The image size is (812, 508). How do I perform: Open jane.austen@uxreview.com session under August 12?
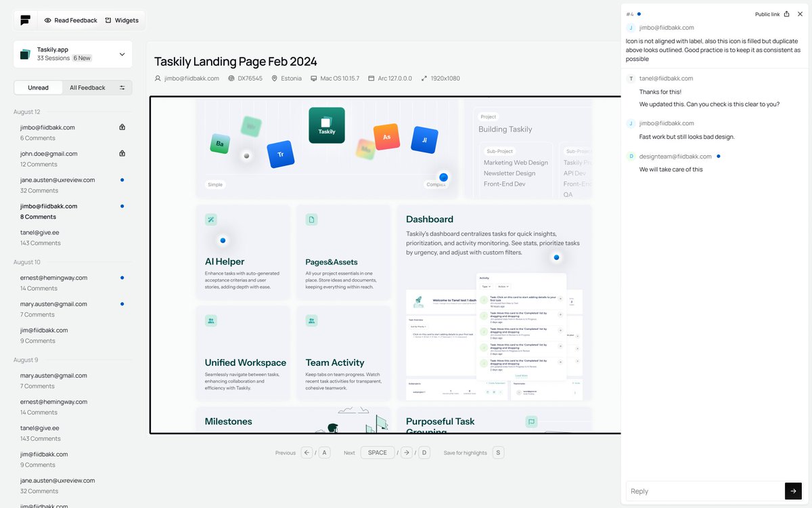pos(72,185)
